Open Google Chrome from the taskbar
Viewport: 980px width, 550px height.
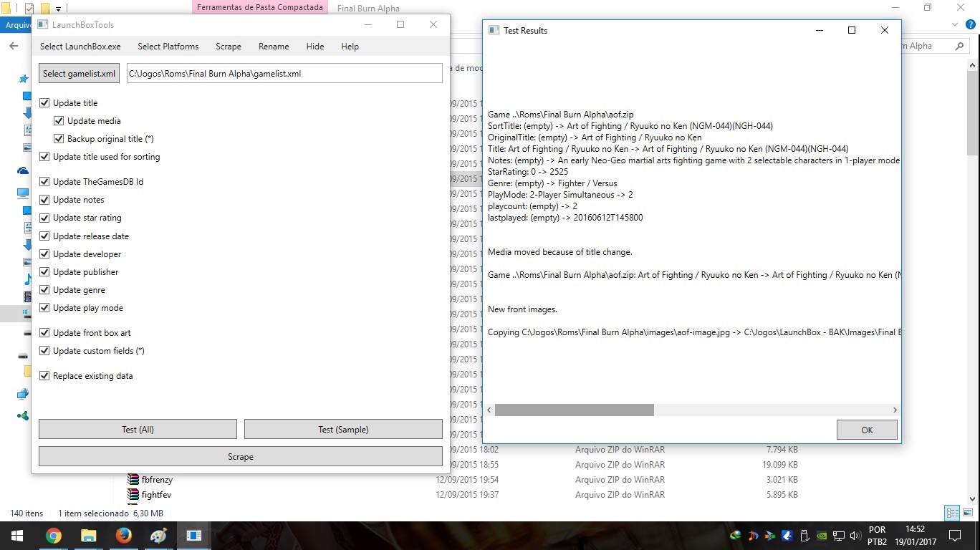(x=53, y=535)
